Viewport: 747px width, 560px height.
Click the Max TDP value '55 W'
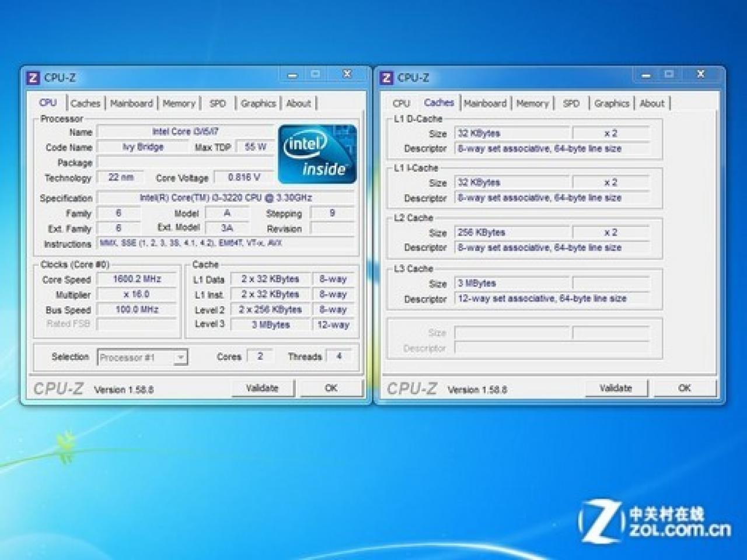[x=255, y=147]
